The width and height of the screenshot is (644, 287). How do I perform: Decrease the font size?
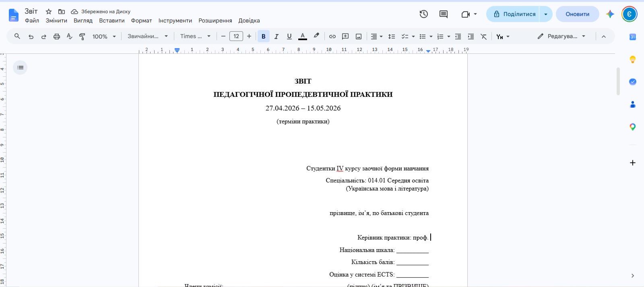(223, 36)
